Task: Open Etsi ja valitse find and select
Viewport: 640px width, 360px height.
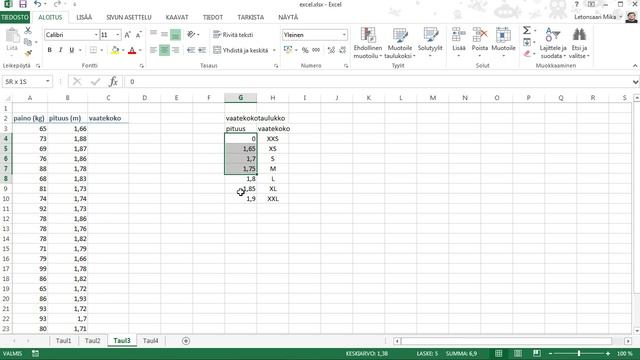Action: [x=579, y=43]
